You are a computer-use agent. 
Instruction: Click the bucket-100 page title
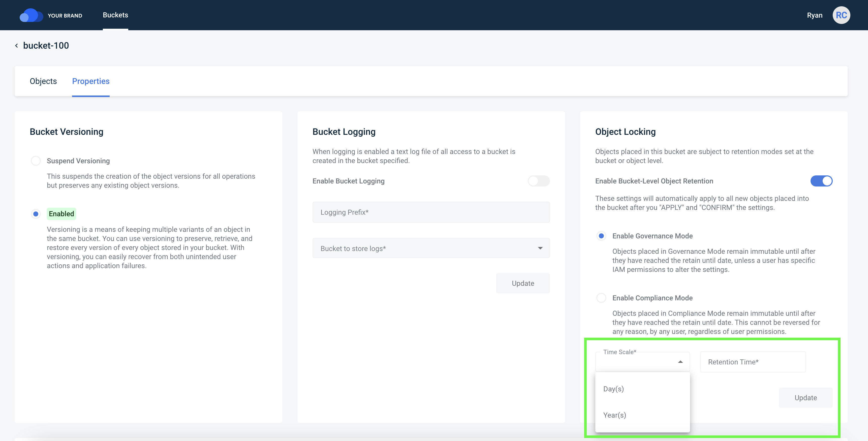point(46,45)
